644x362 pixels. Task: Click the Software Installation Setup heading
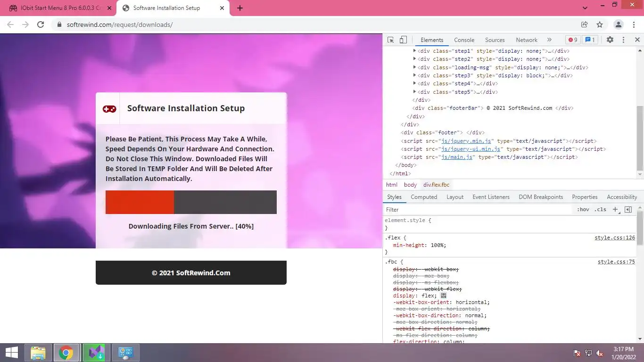pos(186,108)
